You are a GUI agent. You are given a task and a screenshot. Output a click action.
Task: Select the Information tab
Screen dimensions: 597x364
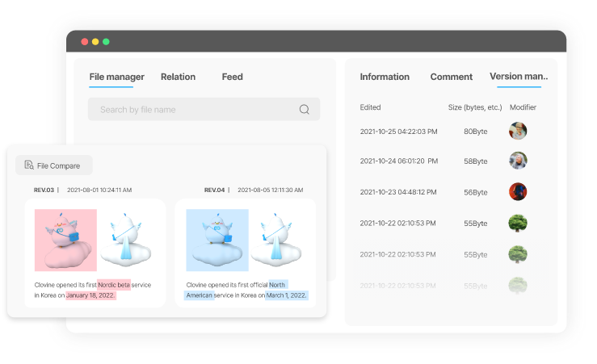385,77
